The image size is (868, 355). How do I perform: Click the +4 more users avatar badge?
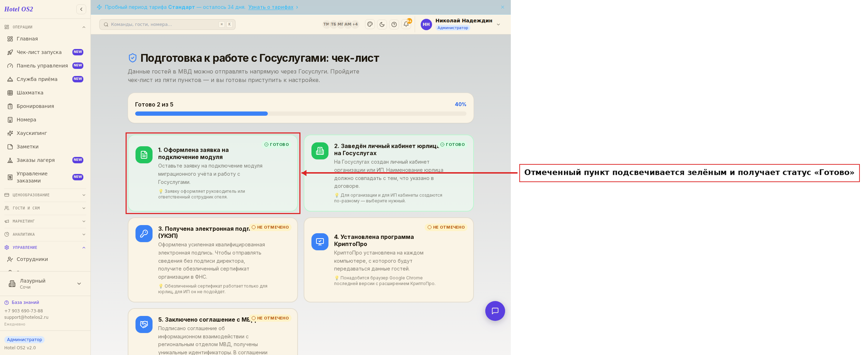[355, 24]
